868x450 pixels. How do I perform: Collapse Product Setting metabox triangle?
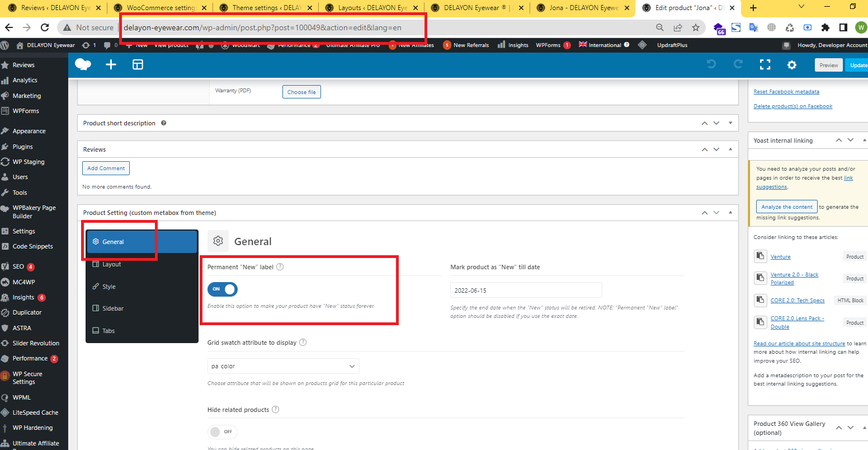[x=730, y=213]
